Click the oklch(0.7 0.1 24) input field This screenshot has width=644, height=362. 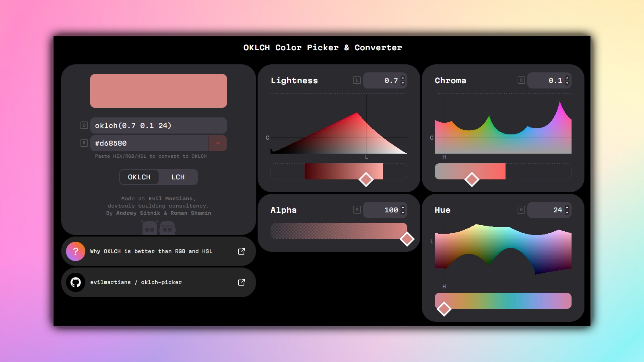coord(159,125)
